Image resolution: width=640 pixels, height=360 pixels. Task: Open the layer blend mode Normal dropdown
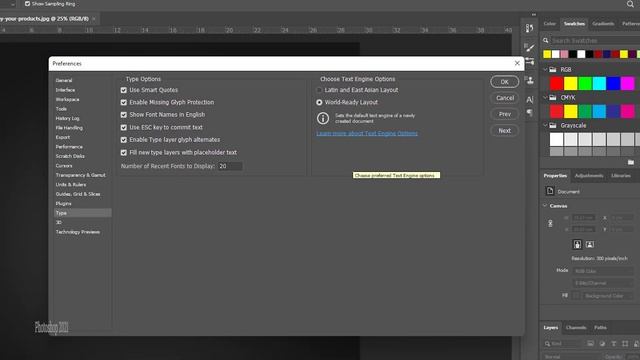coord(571,357)
